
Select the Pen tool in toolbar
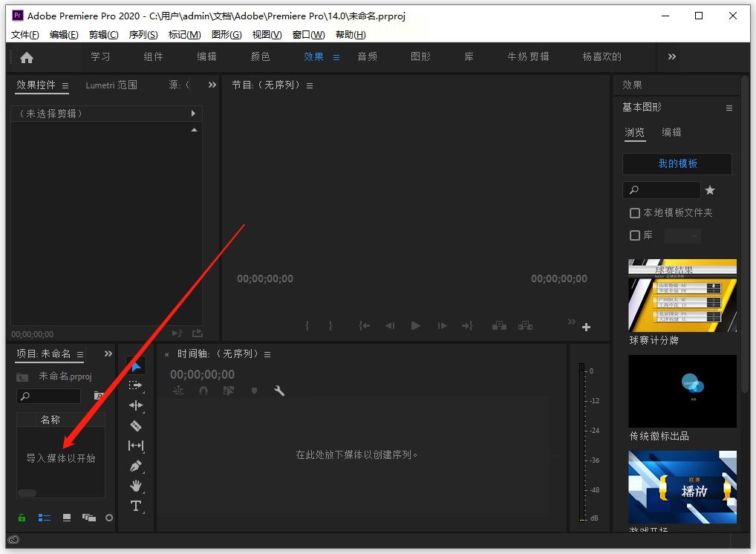pyautogui.click(x=135, y=466)
